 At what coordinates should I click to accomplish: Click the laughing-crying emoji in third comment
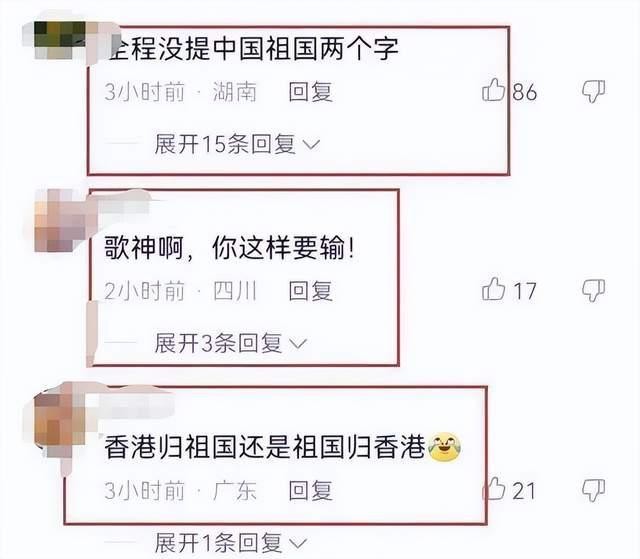(x=444, y=448)
